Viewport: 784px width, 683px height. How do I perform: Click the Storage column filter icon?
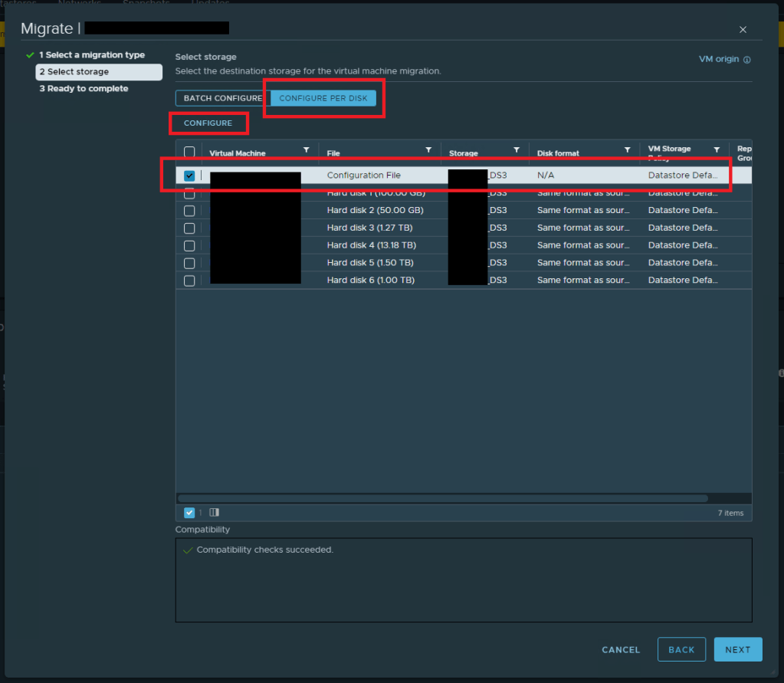[517, 150]
